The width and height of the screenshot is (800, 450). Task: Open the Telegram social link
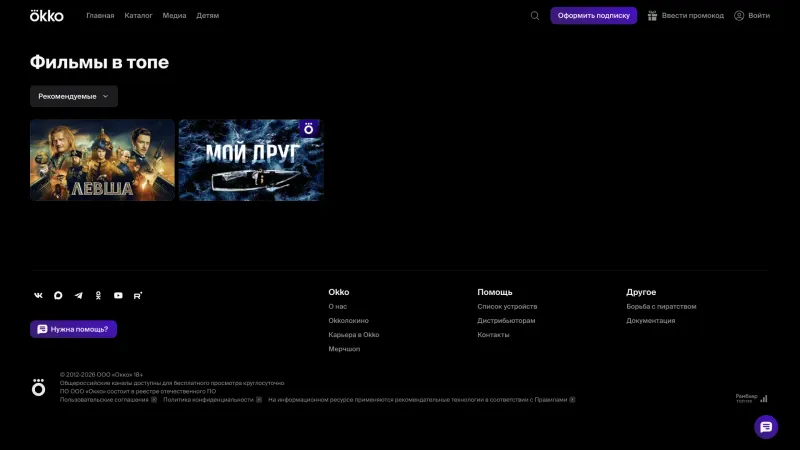pos(78,295)
